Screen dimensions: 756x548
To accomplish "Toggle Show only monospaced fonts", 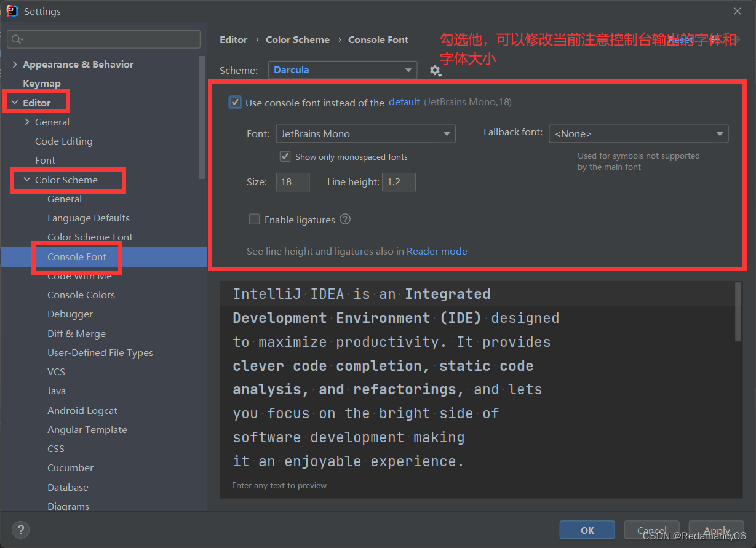I will 285,156.
